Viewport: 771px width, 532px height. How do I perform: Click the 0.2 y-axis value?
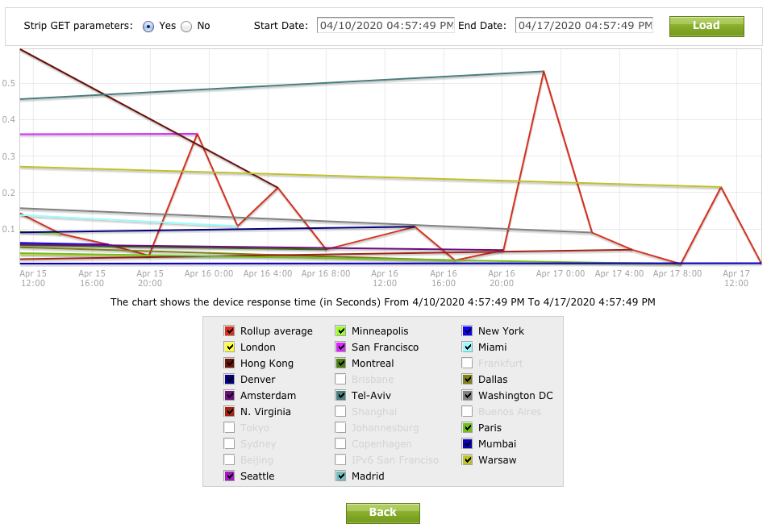tap(9, 193)
